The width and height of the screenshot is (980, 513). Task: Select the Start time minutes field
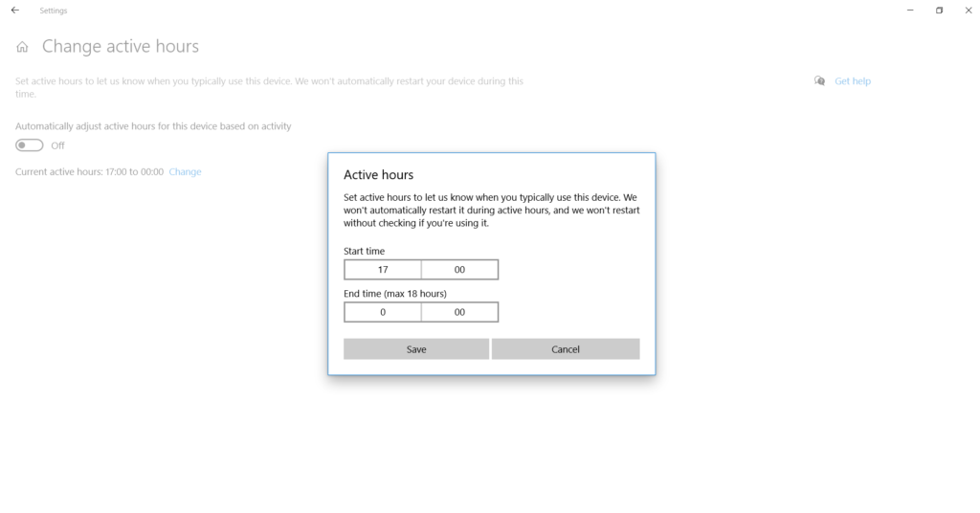pyautogui.click(x=460, y=269)
